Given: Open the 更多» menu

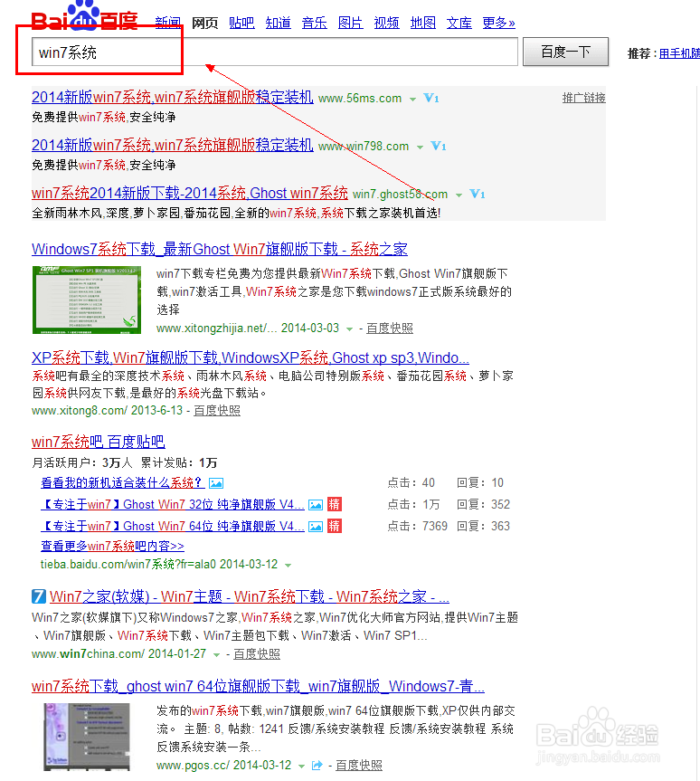Looking at the screenshot, I should pos(499,23).
